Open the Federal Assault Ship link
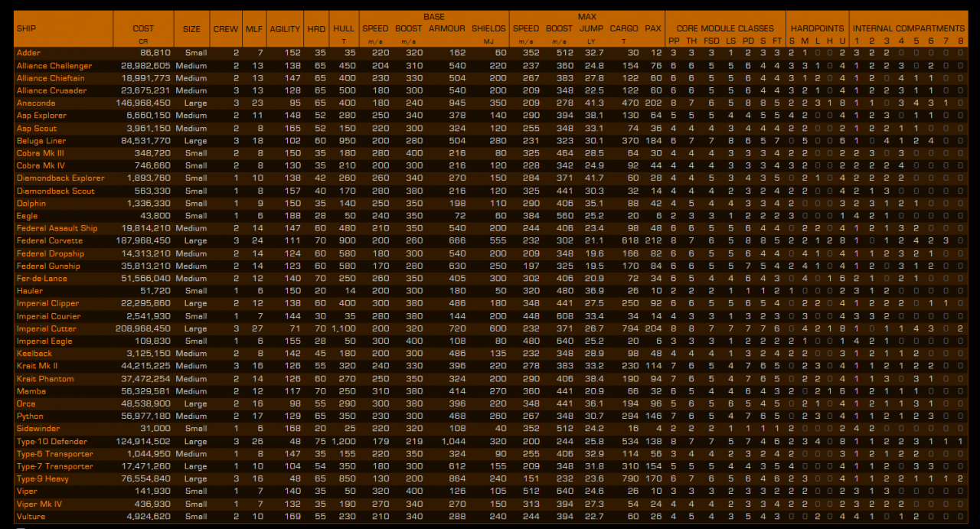This screenshot has width=980, height=529. click(57, 228)
